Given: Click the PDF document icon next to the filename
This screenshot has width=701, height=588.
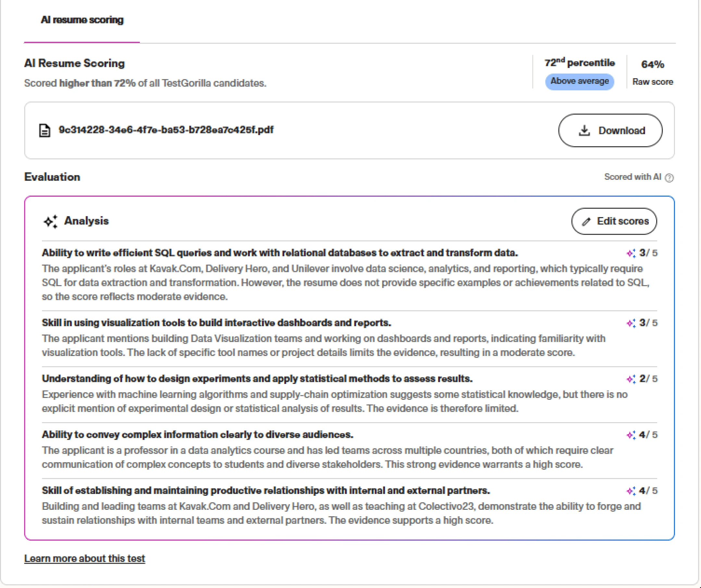Looking at the screenshot, I should point(45,130).
